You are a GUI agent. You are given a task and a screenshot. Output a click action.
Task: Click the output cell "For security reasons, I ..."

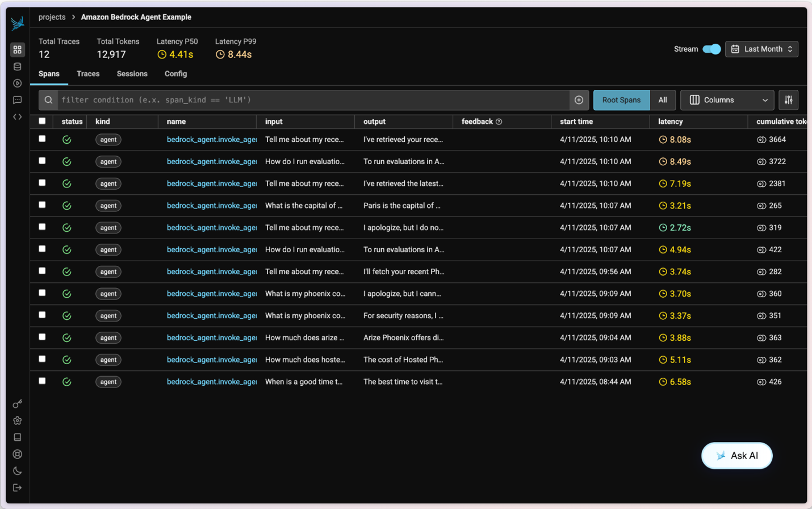click(404, 316)
